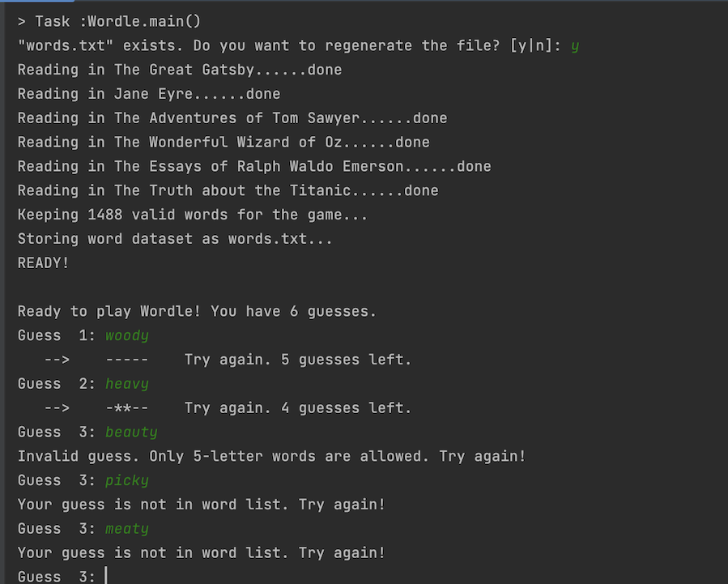Click the -**-- feedback pattern for heavy
Viewport: 728px width, 584px height.
pyautogui.click(x=127, y=407)
